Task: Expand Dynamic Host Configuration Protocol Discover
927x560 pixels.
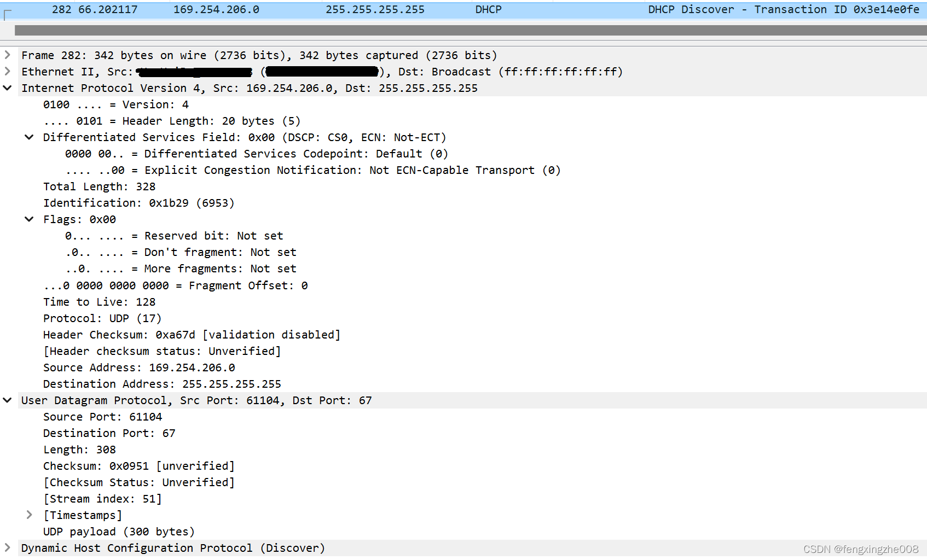Action: (7, 547)
